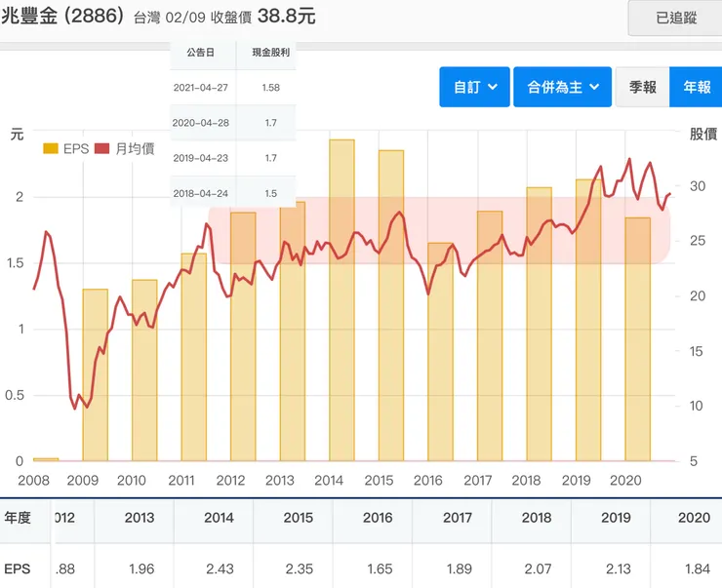Image resolution: width=722 pixels, height=588 pixels.
Task: Expand the 合併為主 dropdown
Action: coord(562,87)
